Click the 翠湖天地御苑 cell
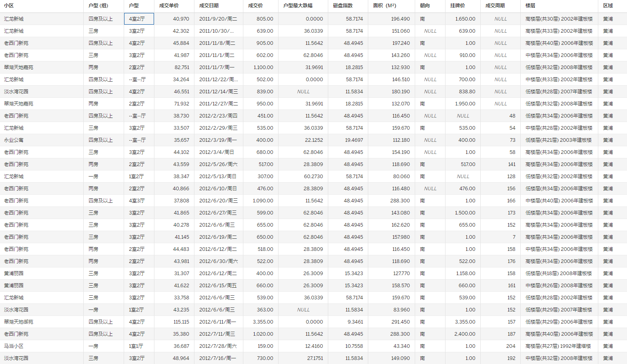The image size is (627, 364). 19,322
